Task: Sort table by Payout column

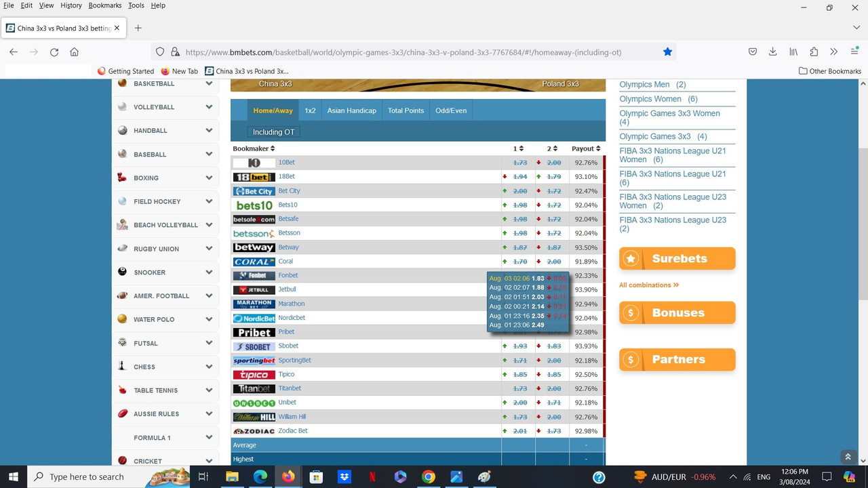Action: pos(586,148)
